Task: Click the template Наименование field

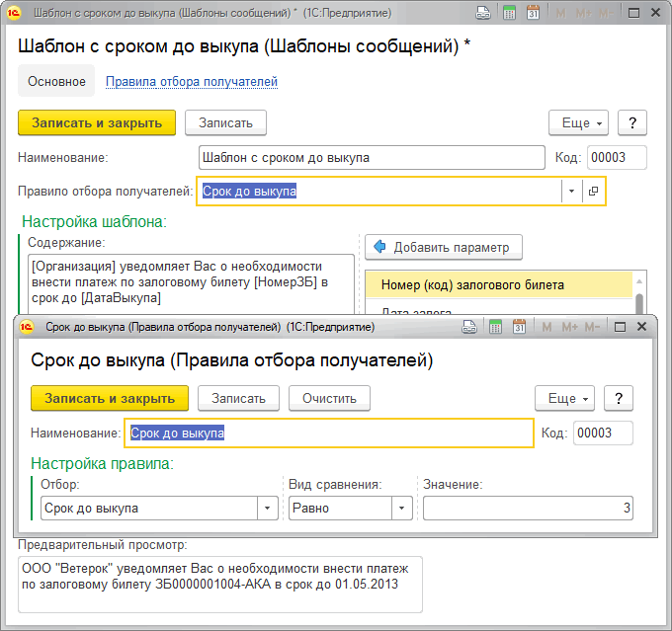Action: tap(372, 158)
